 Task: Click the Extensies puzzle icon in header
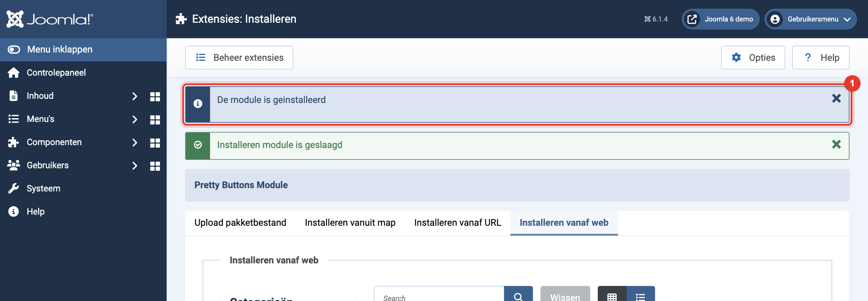(x=181, y=19)
